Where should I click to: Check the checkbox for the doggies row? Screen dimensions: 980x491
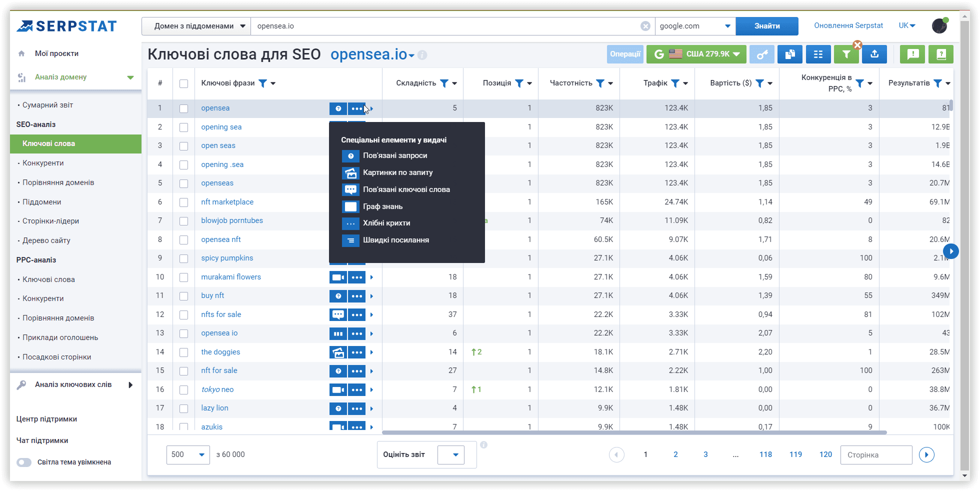click(x=184, y=352)
